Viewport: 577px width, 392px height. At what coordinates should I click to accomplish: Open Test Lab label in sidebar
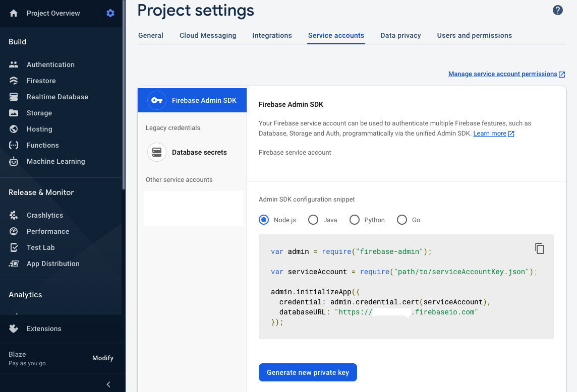[x=40, y=247]
